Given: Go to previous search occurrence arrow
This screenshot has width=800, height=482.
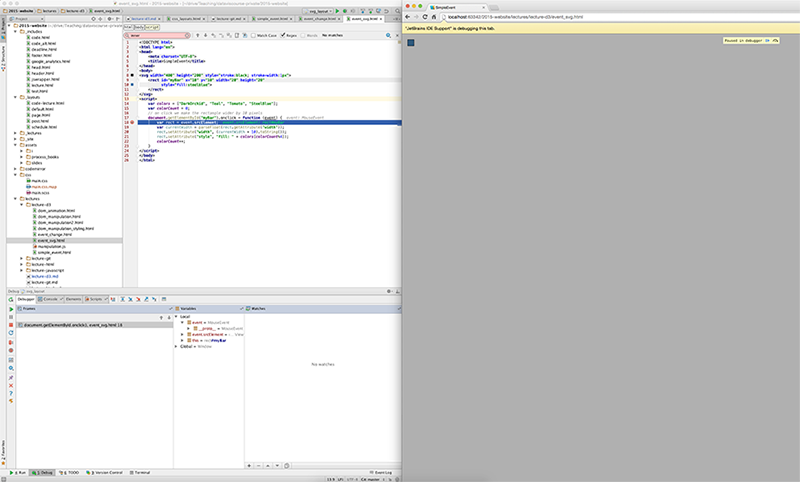Looking at the screenshot, I should [198, 35].
